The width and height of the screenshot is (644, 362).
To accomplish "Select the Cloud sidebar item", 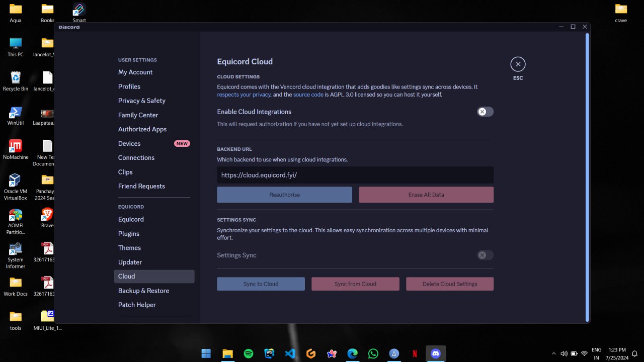I will pyautogui.click(x=154, y=276).
